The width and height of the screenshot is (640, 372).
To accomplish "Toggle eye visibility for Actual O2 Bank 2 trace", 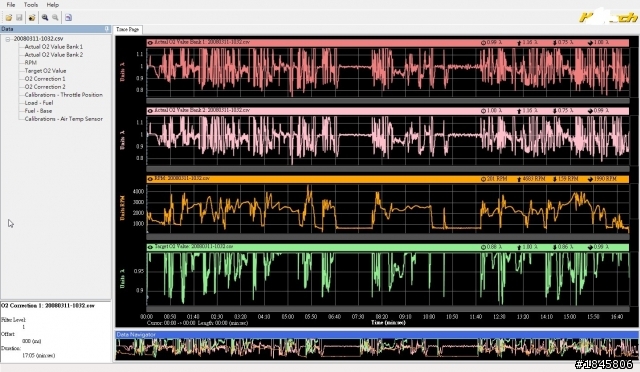I will coord(150,111).
